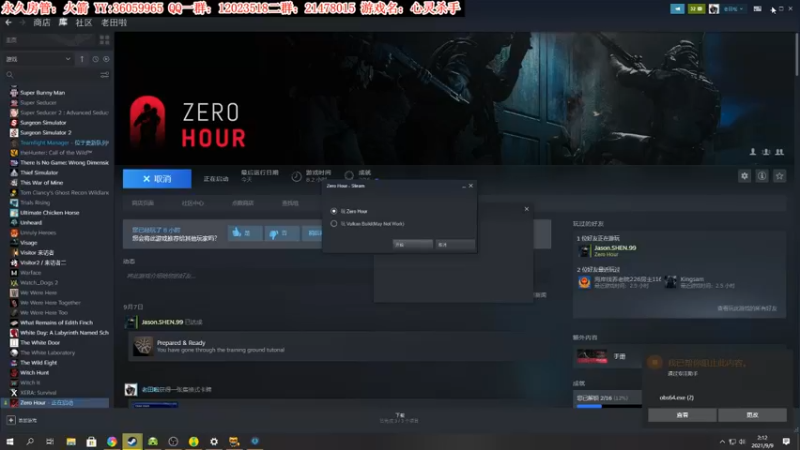800x450 pixels.
Task: Open File Explorer from taskbar
Action: coord(71,441)
